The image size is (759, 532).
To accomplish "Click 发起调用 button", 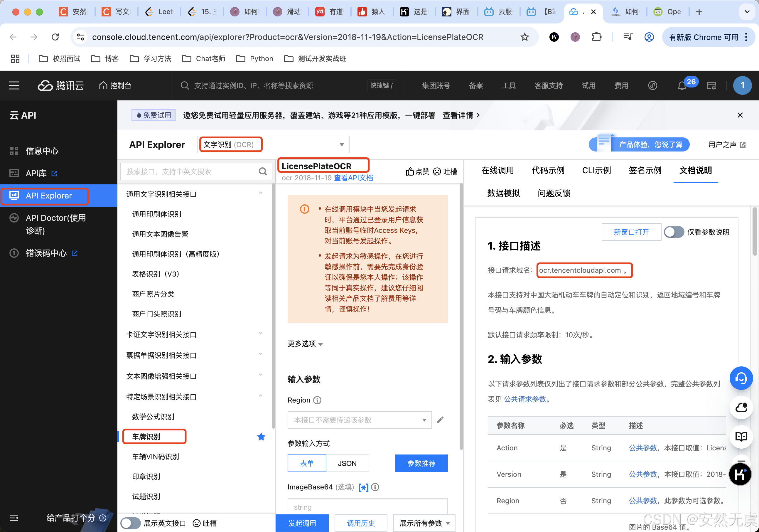I will click(302, 523).
